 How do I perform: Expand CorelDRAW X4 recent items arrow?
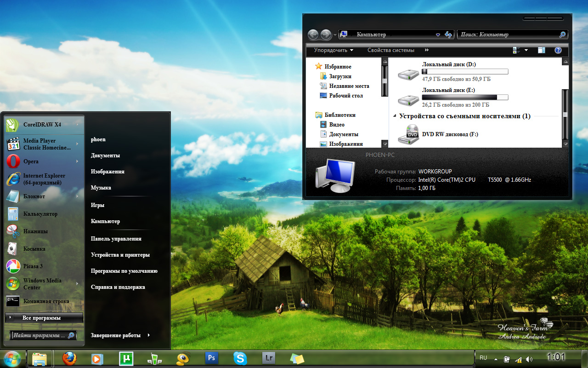pos(78,124)
